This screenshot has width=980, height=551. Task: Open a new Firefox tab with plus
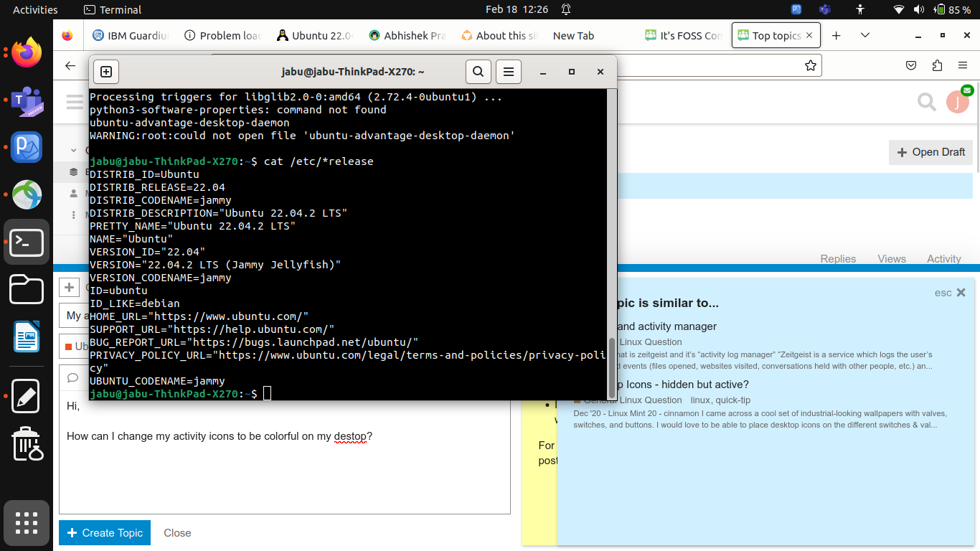click(836, 35)
